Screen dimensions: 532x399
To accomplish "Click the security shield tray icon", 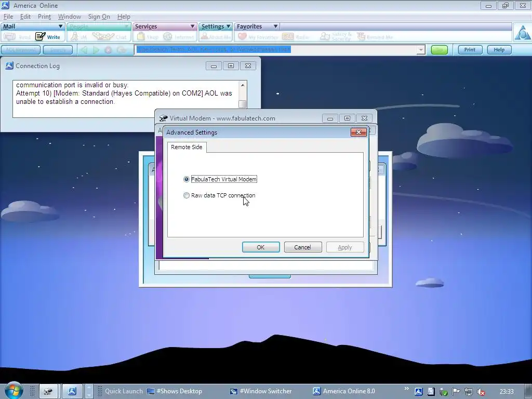I will (x=443, y=392).
